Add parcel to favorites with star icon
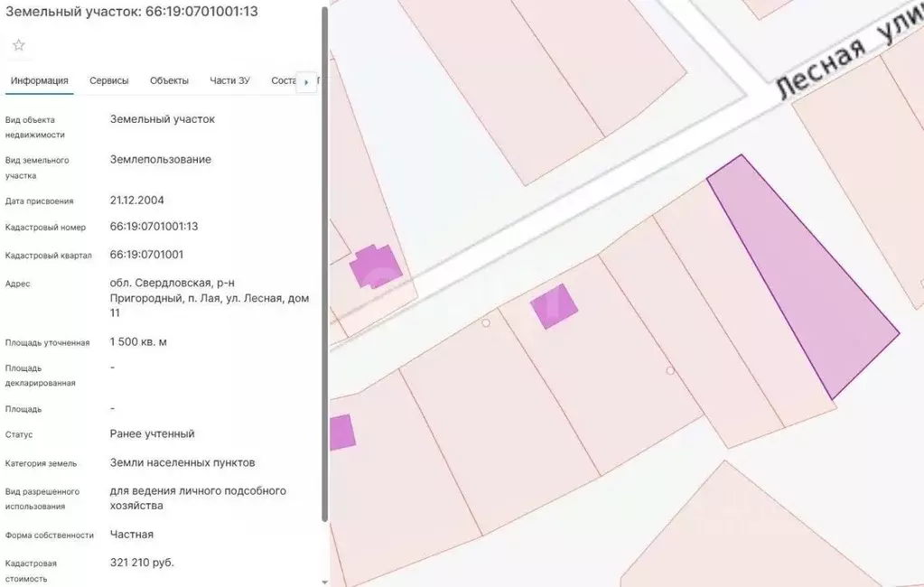The image size is (924, 587). [19, 45]
